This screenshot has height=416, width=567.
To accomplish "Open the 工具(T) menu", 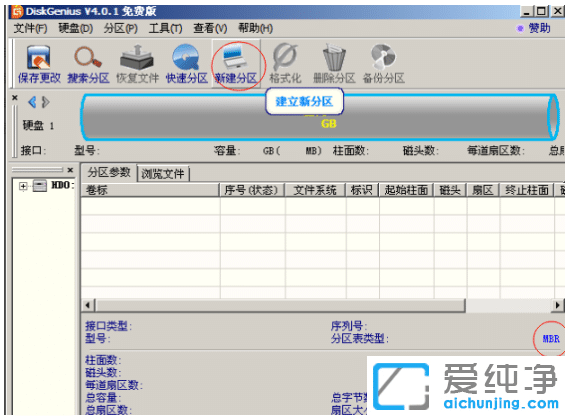I will (165, 28).
